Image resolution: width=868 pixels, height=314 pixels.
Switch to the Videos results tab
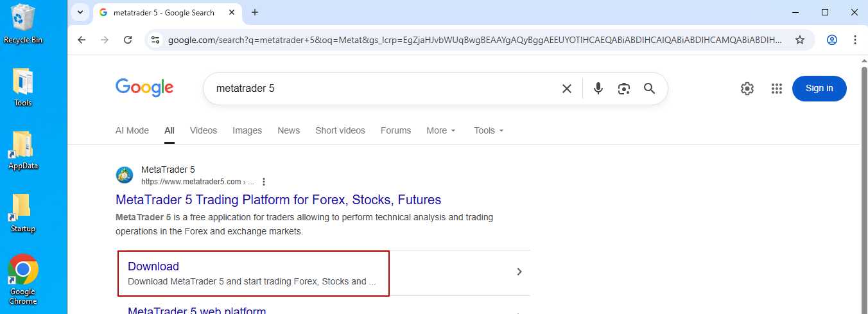[204, 130]
